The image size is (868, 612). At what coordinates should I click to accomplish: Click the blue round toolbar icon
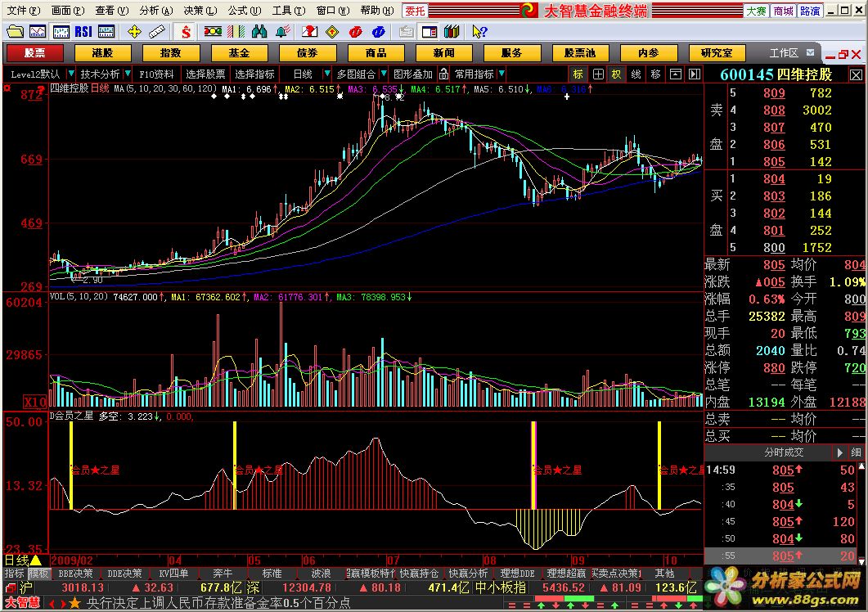379,32
